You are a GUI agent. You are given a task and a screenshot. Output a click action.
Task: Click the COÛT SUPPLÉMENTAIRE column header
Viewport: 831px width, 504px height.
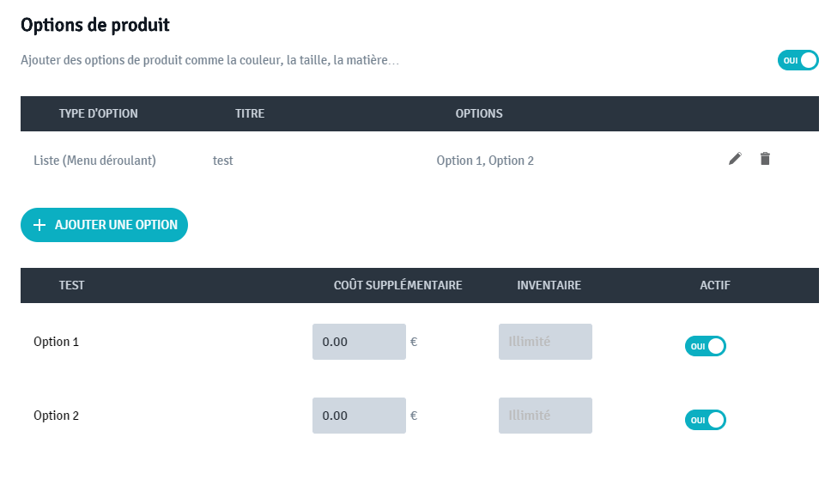click(397, 285)
